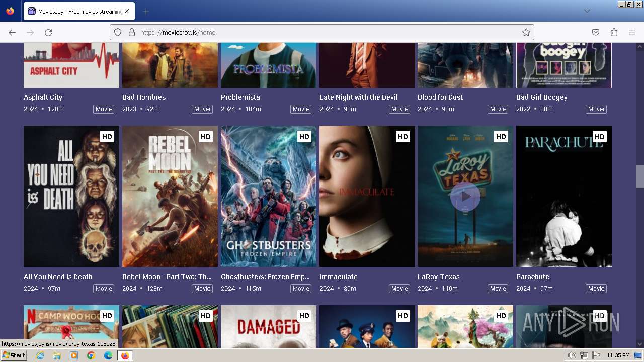The width and height of the screenshot is (644, 362).
Task: Click the site padlock icon
Action: [x=132, y=32]
